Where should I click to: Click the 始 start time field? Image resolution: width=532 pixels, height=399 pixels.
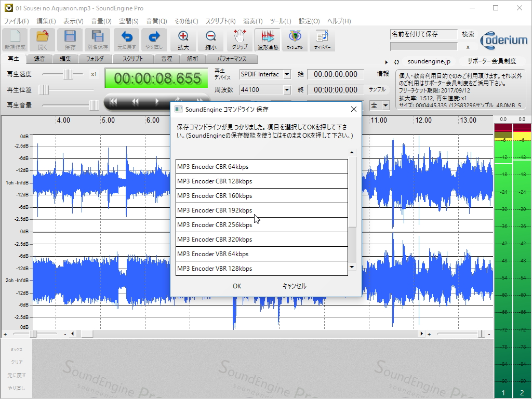(x=335, y=74)
